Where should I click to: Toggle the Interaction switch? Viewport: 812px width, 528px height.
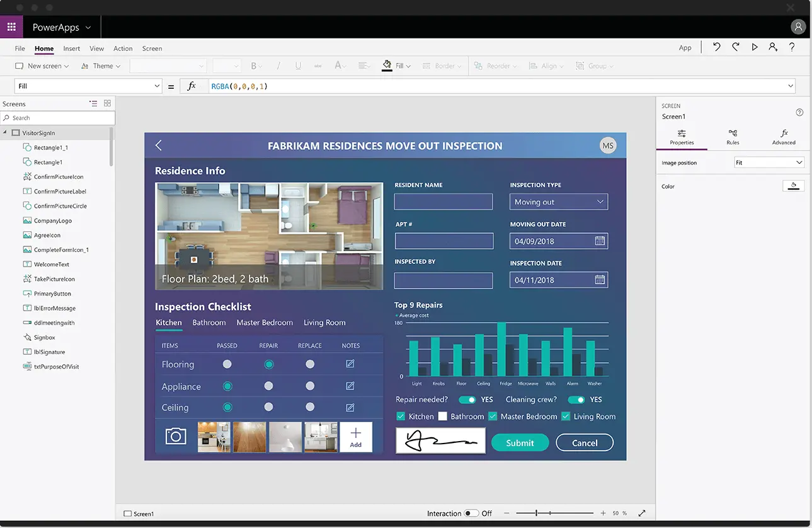click(x=471, y=514)
